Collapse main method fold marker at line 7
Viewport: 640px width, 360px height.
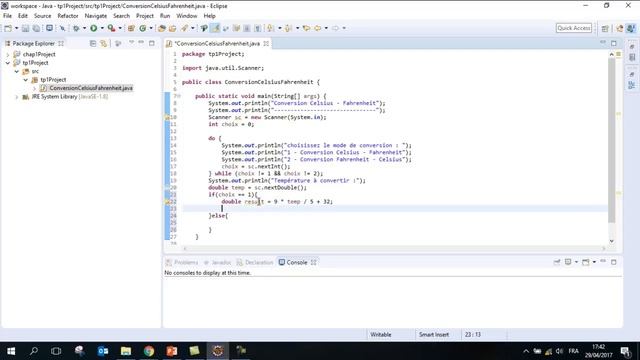178,96
